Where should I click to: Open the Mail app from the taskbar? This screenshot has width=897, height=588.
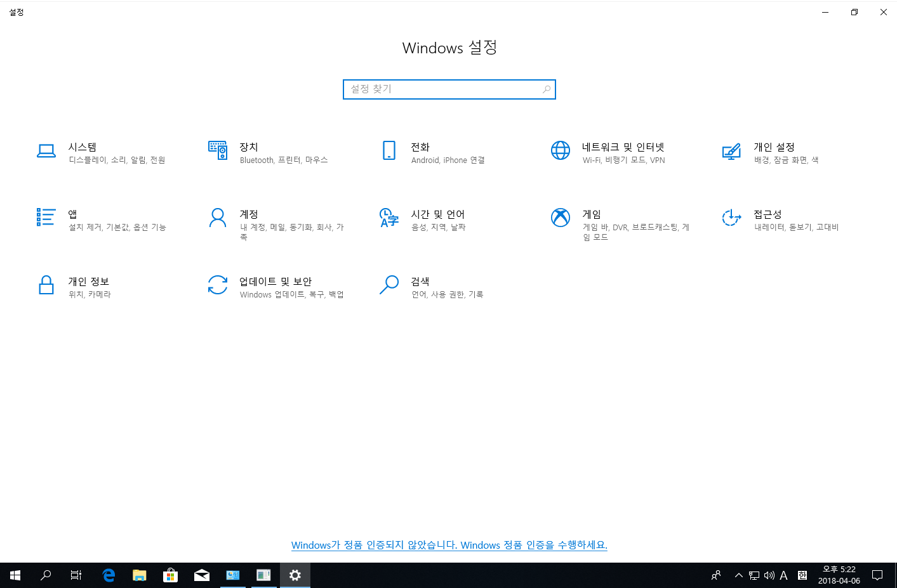click(202, 575)
